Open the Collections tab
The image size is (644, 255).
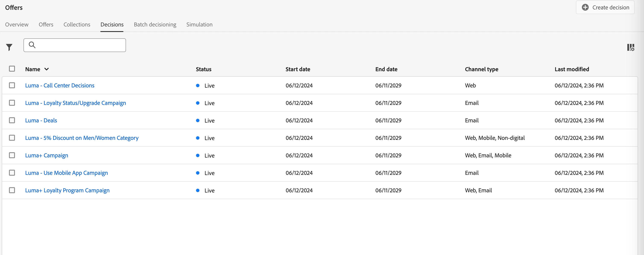click(77, 25)
